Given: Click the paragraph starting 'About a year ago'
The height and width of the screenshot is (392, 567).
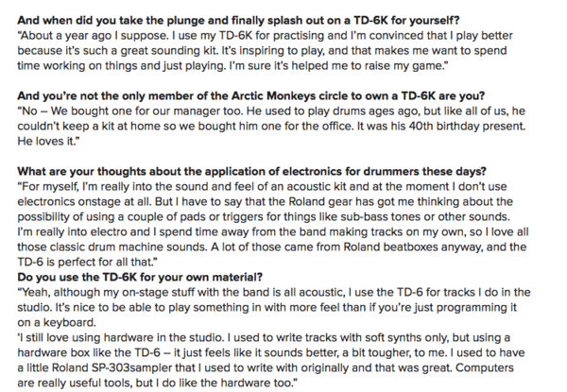Looking at the screenshot, I should (265, 51).
